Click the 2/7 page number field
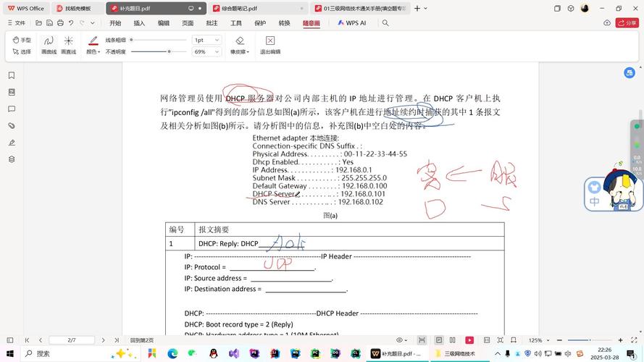Screen dimensions: 644x362 tap(72, 340)
